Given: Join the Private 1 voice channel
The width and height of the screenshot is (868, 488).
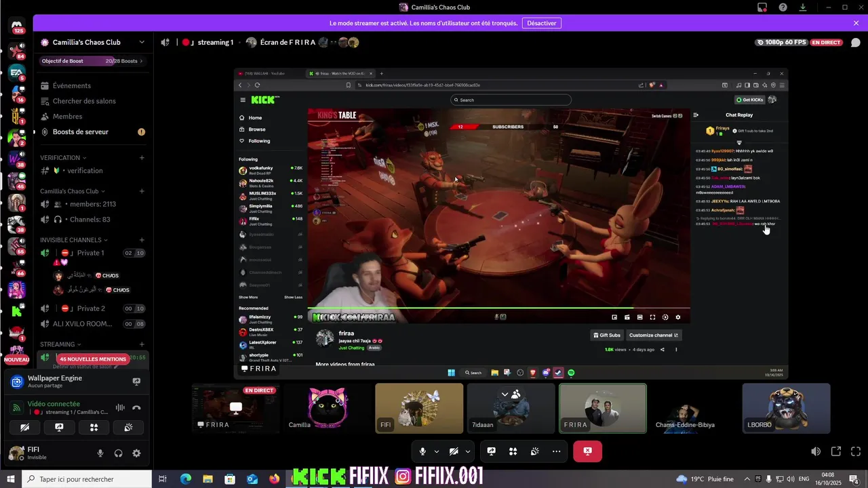Looking at the screenshot, I should coord(93,253).
